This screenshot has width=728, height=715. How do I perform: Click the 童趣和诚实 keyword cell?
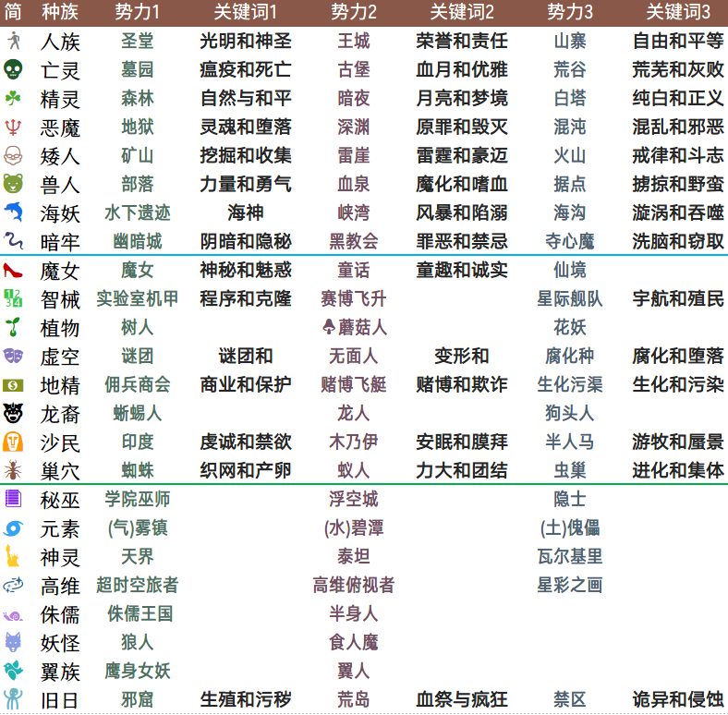click(x=462, y=270)
